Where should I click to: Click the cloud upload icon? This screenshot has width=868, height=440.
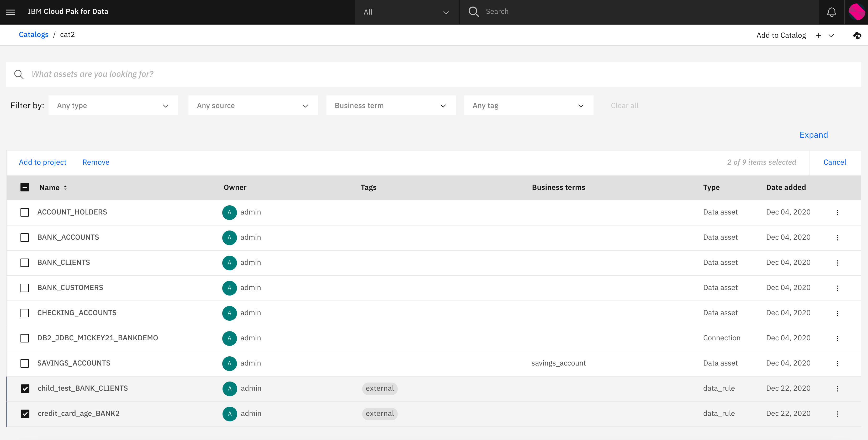pos(857,35)
